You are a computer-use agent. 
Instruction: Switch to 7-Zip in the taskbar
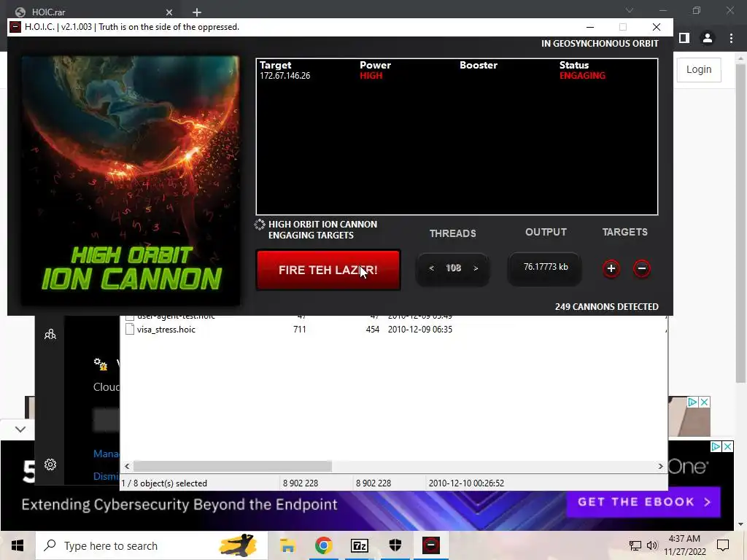pyautogui.click(x=359, y=545)
